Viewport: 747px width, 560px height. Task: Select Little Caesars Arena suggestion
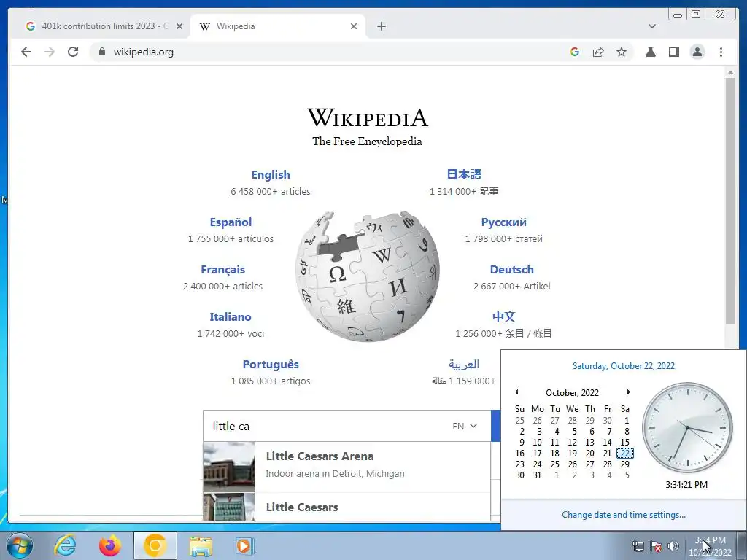click(347, 467)
